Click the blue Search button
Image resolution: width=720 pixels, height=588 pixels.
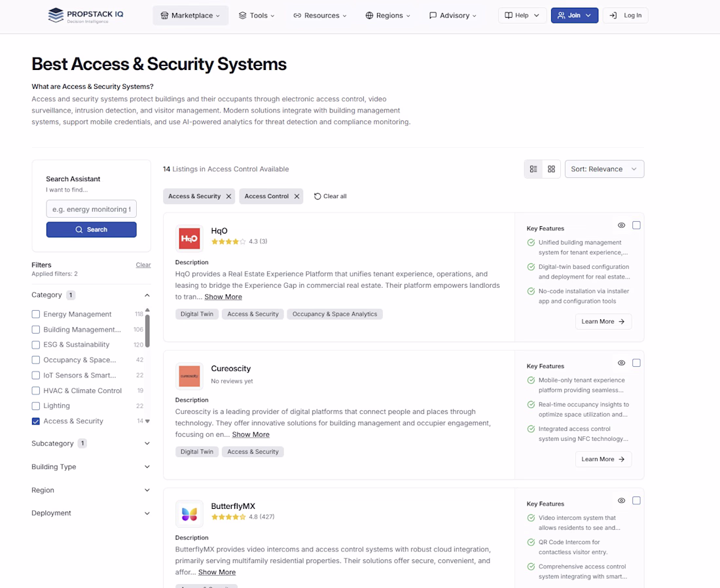[x=92, y=230]
